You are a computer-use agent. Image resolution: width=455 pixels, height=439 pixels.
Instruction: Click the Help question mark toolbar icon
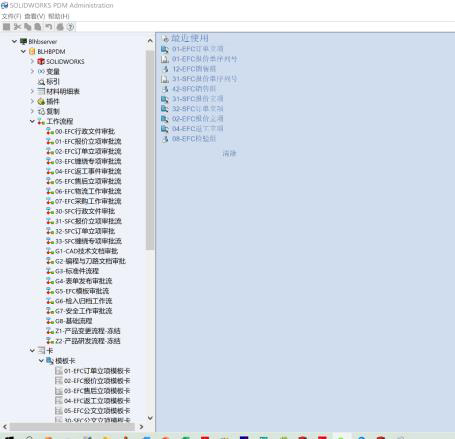click(x=70, y=27)
